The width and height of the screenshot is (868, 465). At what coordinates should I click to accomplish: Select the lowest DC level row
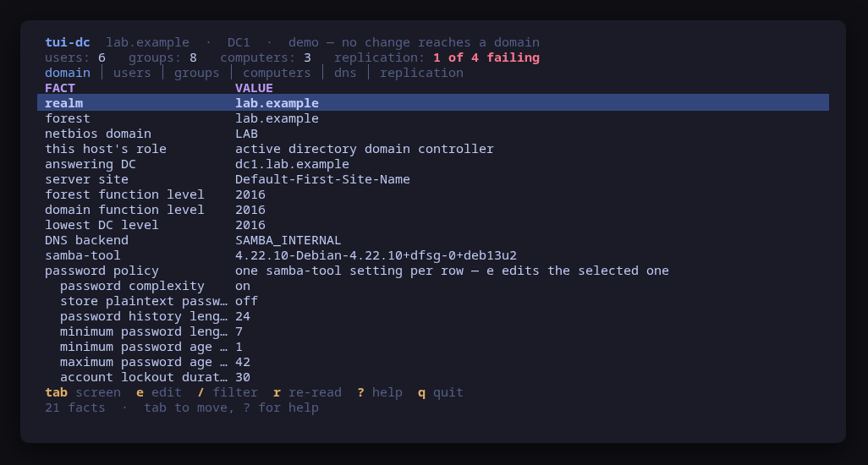(x=433, y=225)
